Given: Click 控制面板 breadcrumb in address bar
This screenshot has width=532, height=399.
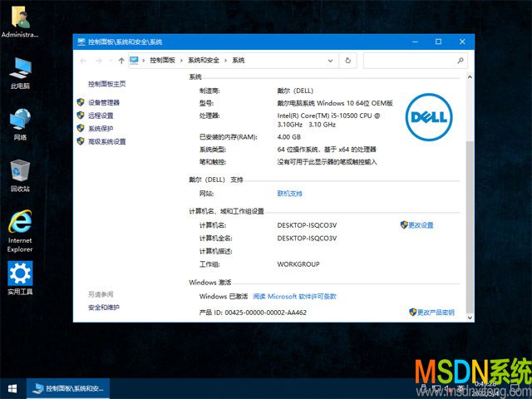Looking at the screenshot, I should coord(163,61).
